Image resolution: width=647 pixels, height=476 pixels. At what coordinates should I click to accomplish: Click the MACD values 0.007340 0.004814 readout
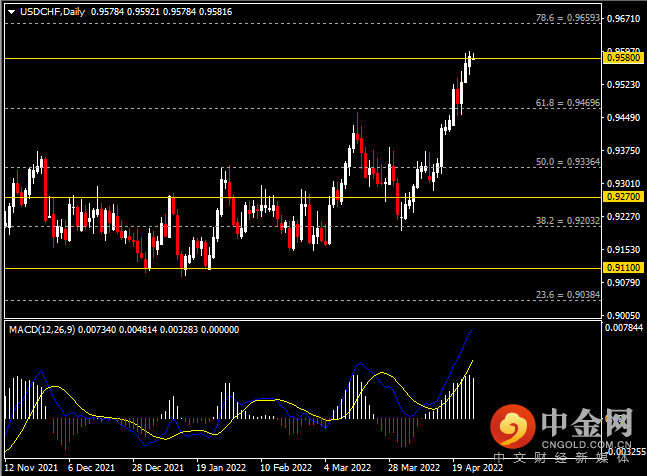pos(158,330)
